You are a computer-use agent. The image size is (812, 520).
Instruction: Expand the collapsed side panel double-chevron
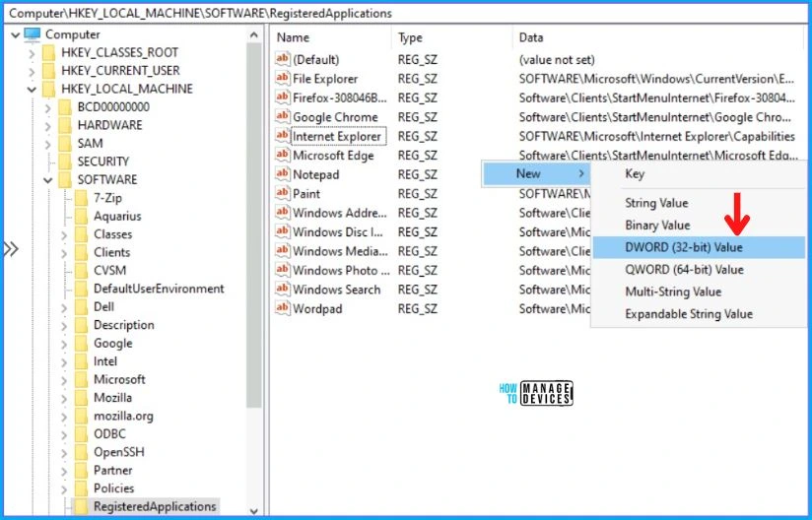[11, 249]
